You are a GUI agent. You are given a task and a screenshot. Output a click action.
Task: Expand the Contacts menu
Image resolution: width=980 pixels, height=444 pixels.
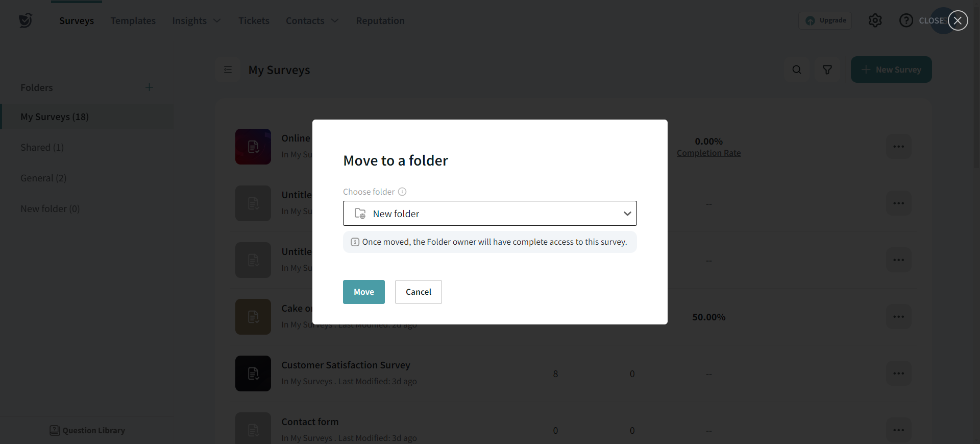click(x=312, y=21)
